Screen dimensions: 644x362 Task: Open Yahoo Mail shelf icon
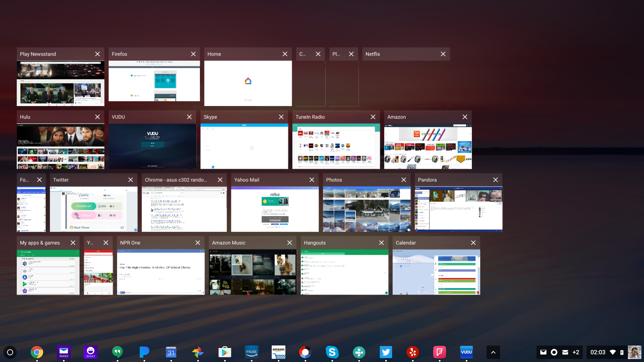[64, 352]
